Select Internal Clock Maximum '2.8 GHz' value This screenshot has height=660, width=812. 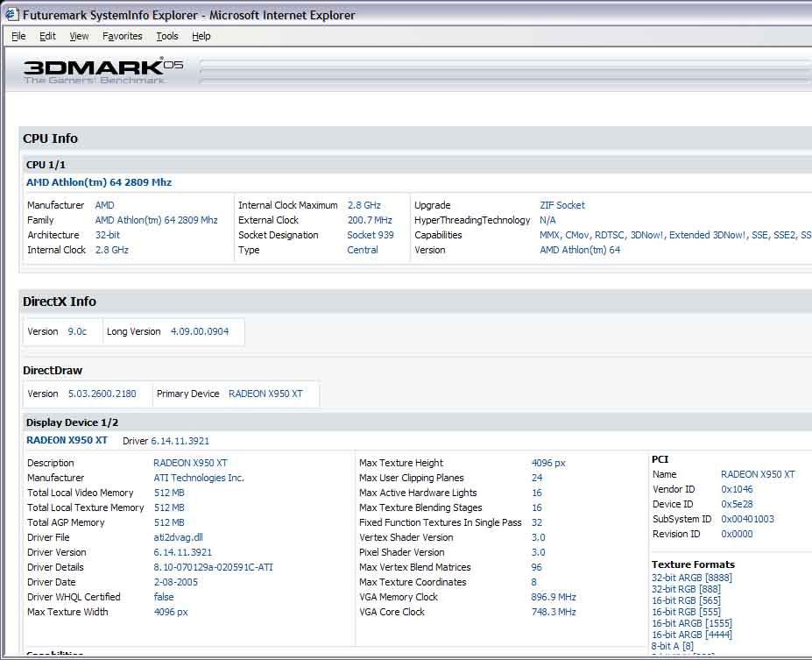[x=364, y=205]
